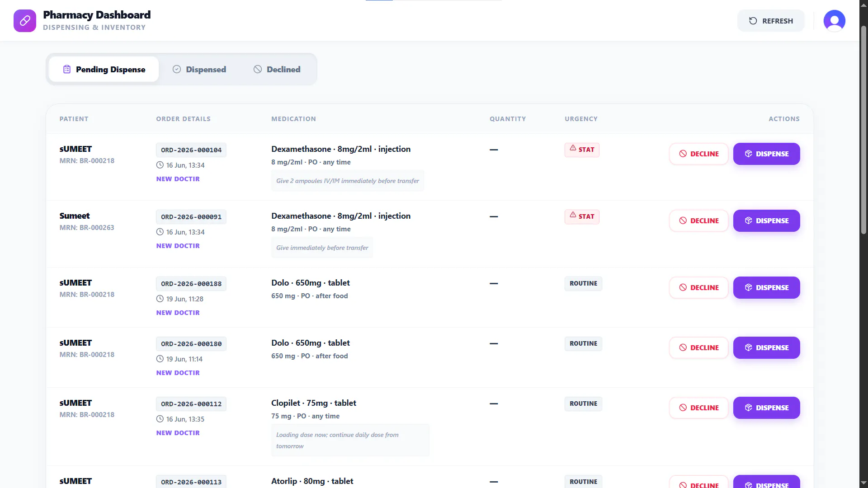868x488 pixels.
Task: Click clock icon beside 16 Jun, 13:35
Action: tap(160, 419)
